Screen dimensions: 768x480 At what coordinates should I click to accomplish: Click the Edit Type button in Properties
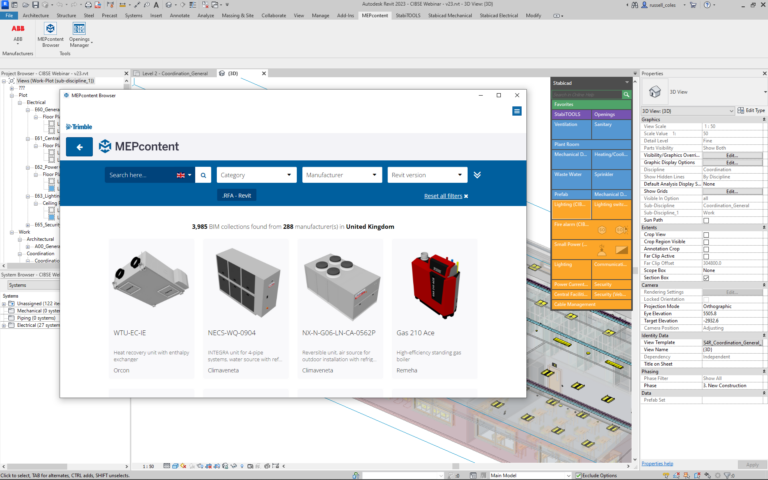click(751, 111)
